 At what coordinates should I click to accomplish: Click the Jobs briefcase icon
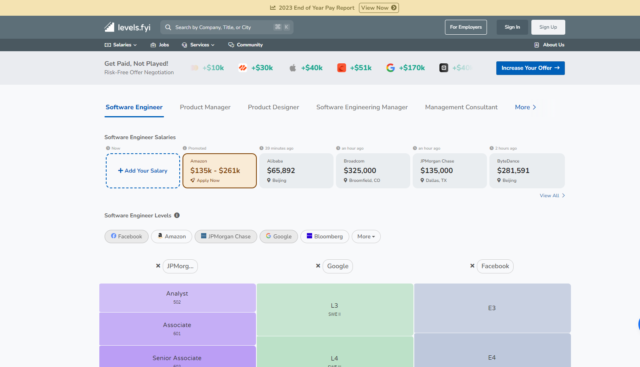[x=153, y=45]
